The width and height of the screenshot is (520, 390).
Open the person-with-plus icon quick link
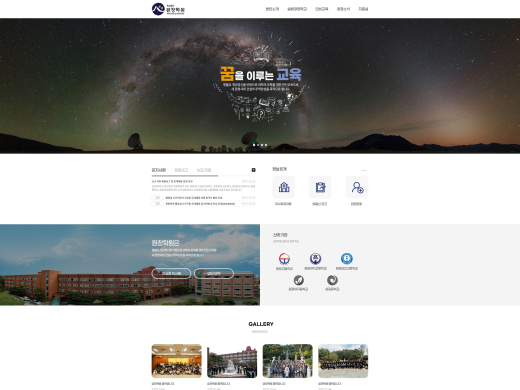357,187
